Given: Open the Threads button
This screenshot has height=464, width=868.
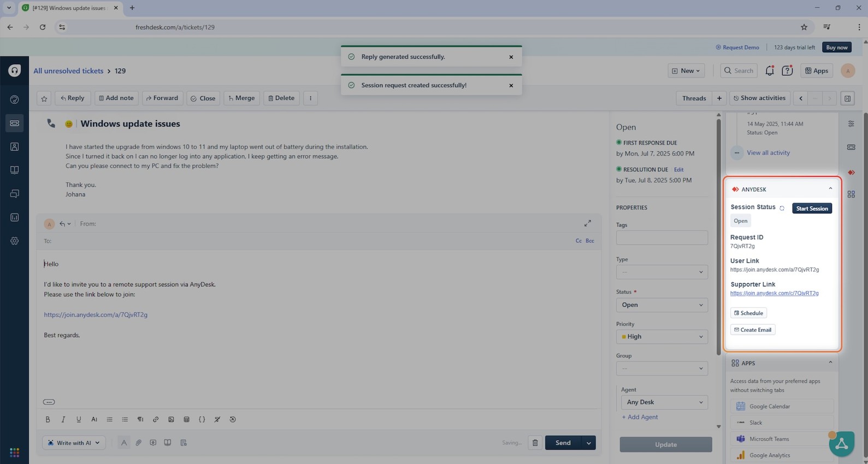Looking at the screenshot, I should click(x=694, y=98).
